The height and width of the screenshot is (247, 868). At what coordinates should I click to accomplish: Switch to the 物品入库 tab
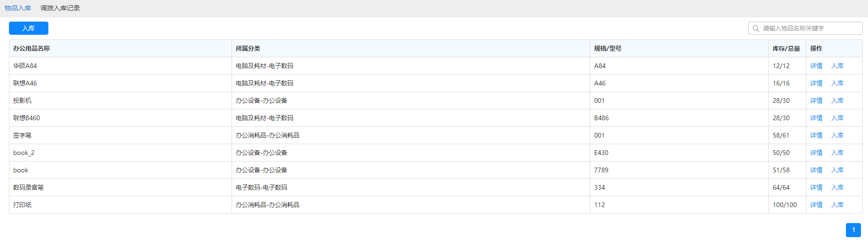[18, 8]
